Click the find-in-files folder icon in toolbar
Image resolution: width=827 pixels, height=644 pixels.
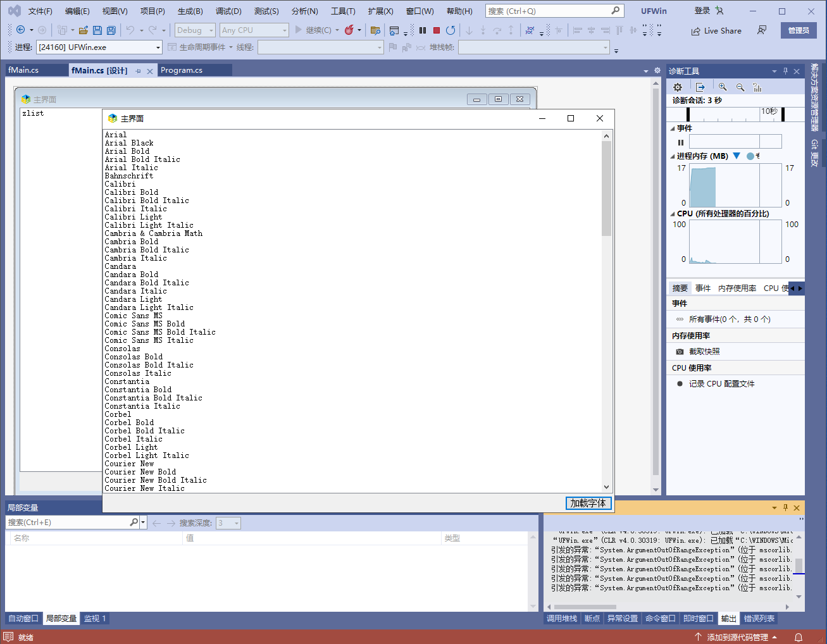[375, 30]
